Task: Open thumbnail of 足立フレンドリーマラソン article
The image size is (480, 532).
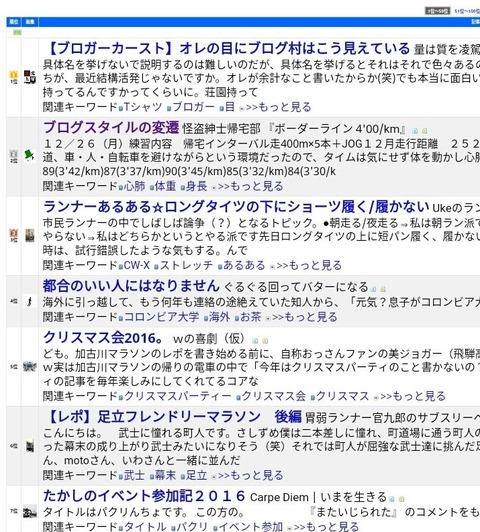Action: [30, 446]
